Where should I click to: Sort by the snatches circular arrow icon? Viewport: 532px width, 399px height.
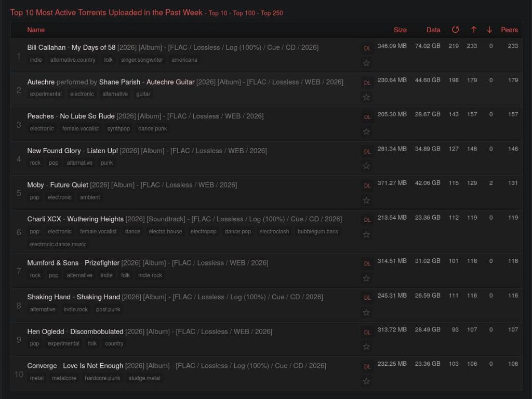tap(455, 30)
